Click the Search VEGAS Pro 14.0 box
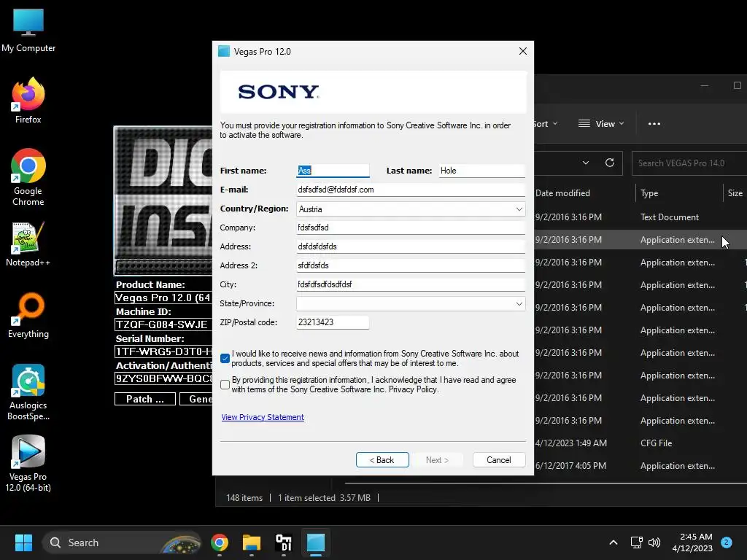 pyautogui.click(x=689, y=163)
